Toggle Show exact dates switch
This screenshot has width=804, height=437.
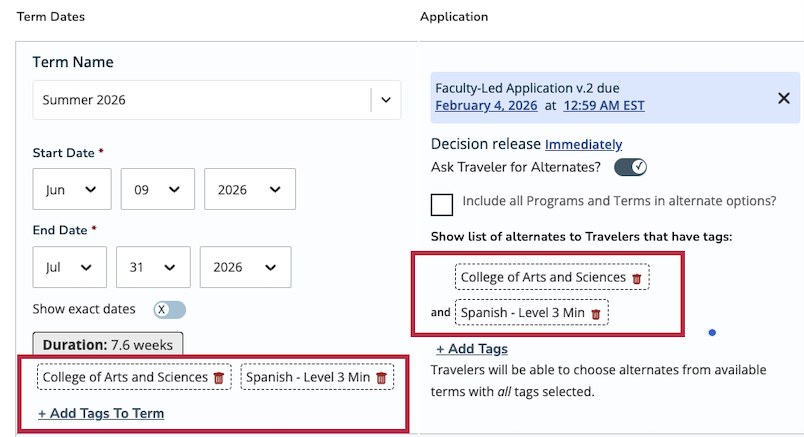click(169, 310)
